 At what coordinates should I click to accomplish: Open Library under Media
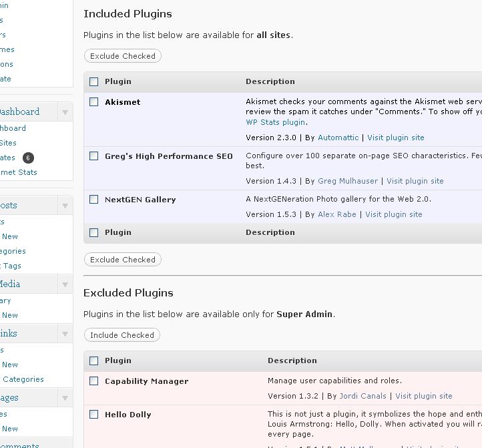pyautogui.click(x=5, y=300)
